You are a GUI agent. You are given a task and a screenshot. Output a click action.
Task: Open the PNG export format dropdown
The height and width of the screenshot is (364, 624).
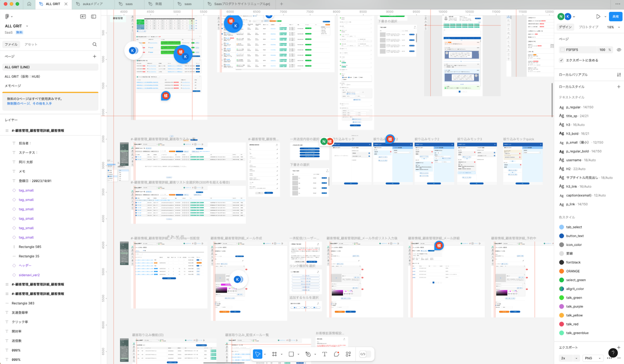pos(593,358)
